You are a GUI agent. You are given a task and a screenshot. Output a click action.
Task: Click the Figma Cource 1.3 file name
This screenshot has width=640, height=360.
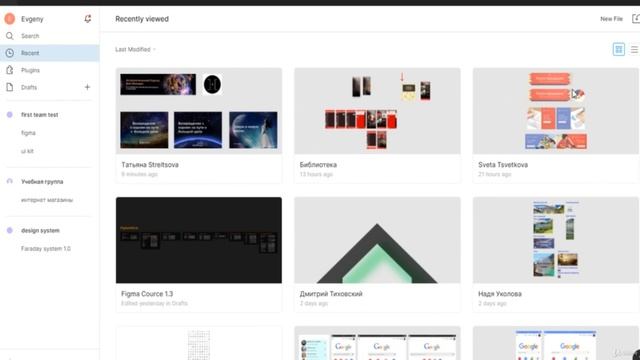(x=147, y=294)
